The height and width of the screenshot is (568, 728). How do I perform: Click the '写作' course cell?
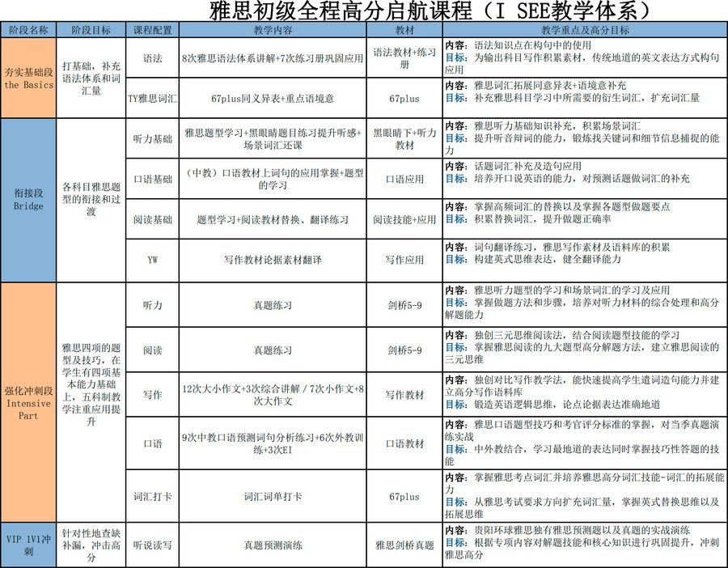click(152, 395)
